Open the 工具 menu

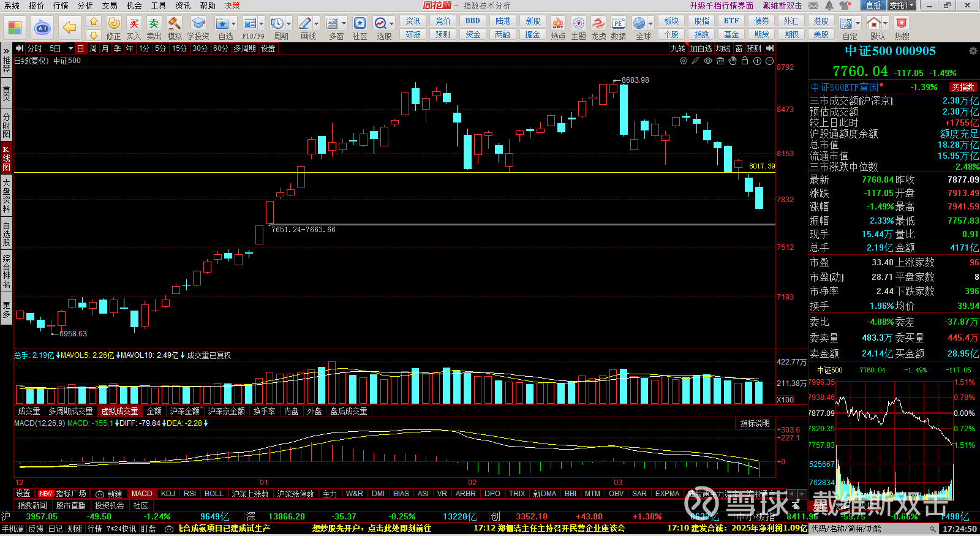pyautogui.click(x=159, y=6)
